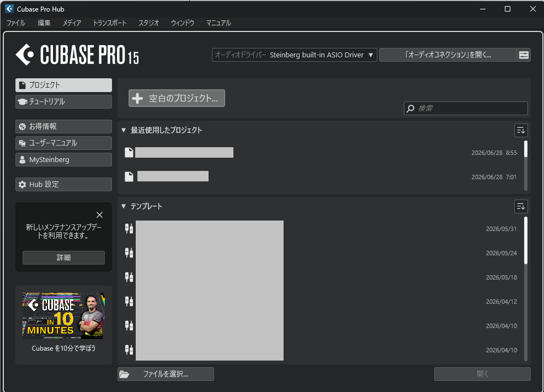Screen dimensions: 544x392
Task: Click template icon of the 2026/05/18 row
Action: 129,277
